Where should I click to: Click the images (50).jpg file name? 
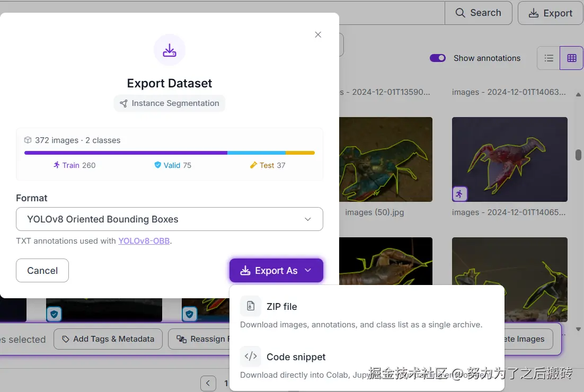coord(374,212)
